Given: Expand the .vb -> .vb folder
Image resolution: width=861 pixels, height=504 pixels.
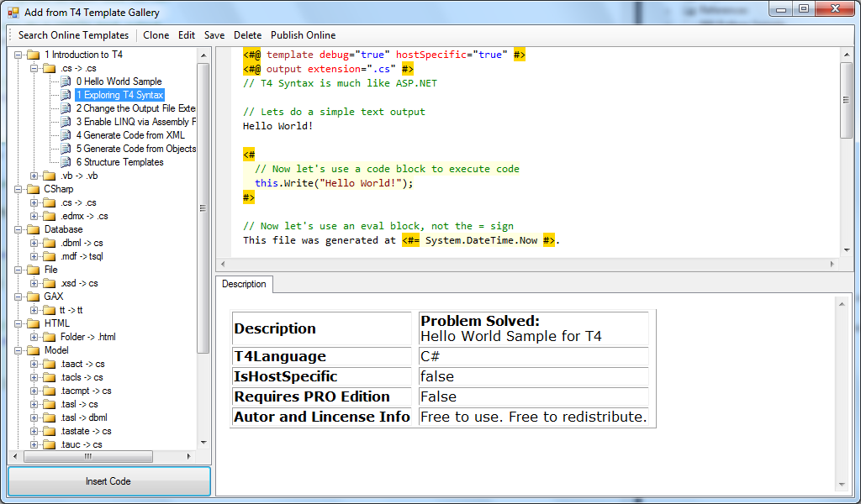Looking at the screenshot, I should click(34, 176).
